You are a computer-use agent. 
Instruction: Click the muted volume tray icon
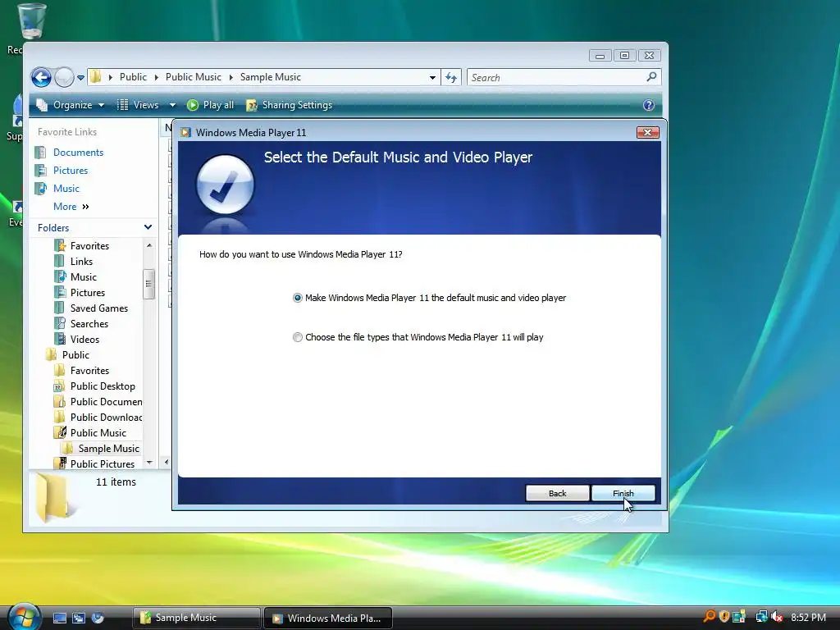tap(778, 617)
